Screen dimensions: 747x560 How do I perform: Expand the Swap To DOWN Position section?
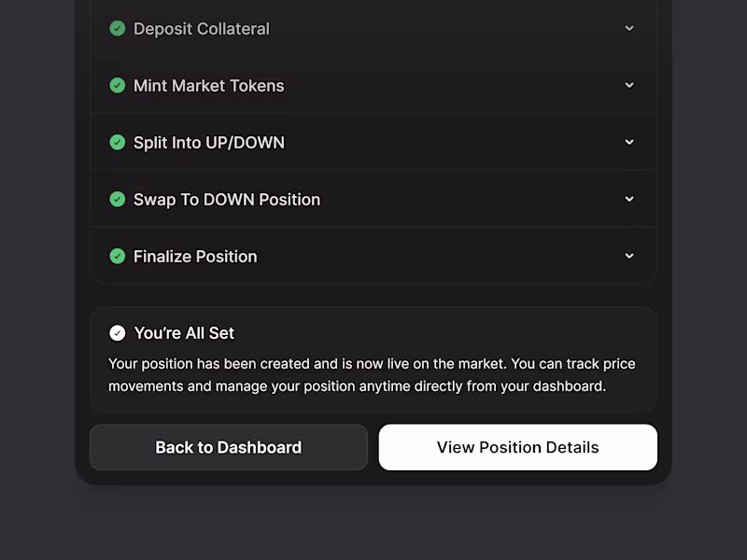tap(629, 199)
